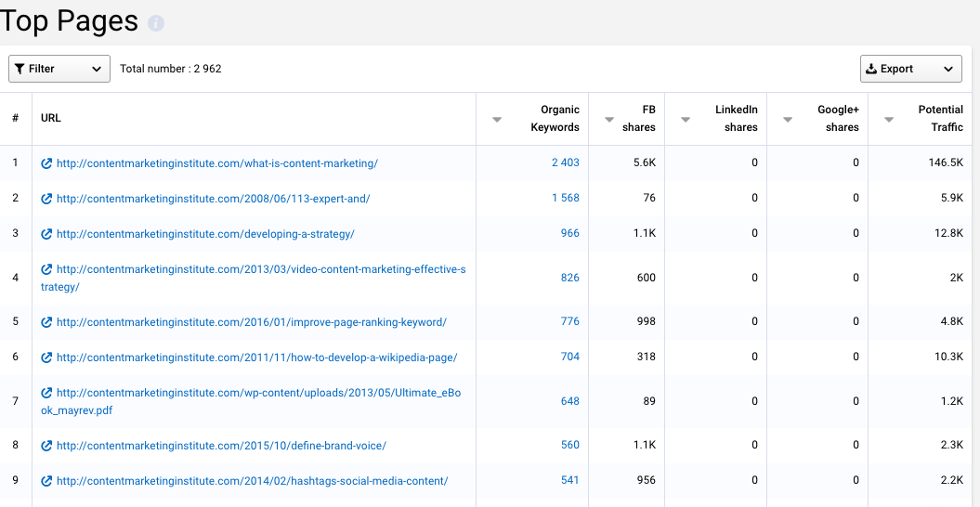Click potential traffic value 12.8K

pyautogui.click(x=948, y=233)
